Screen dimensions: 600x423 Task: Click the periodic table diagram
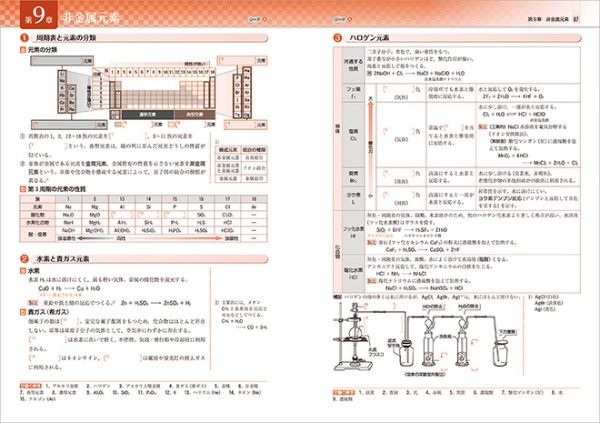[154, 90]
